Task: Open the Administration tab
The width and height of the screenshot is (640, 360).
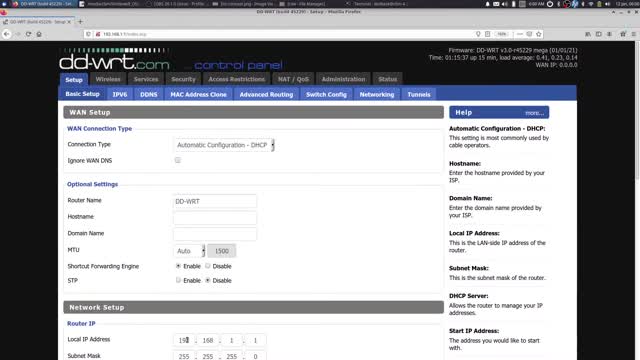Action: pos(343,79)
